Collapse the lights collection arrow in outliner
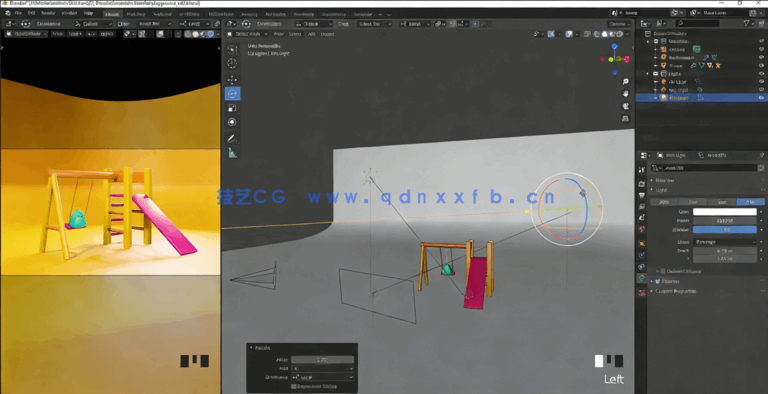Image resolution: width=768 pixels, height=394 pixels. (x=648, y=74)
